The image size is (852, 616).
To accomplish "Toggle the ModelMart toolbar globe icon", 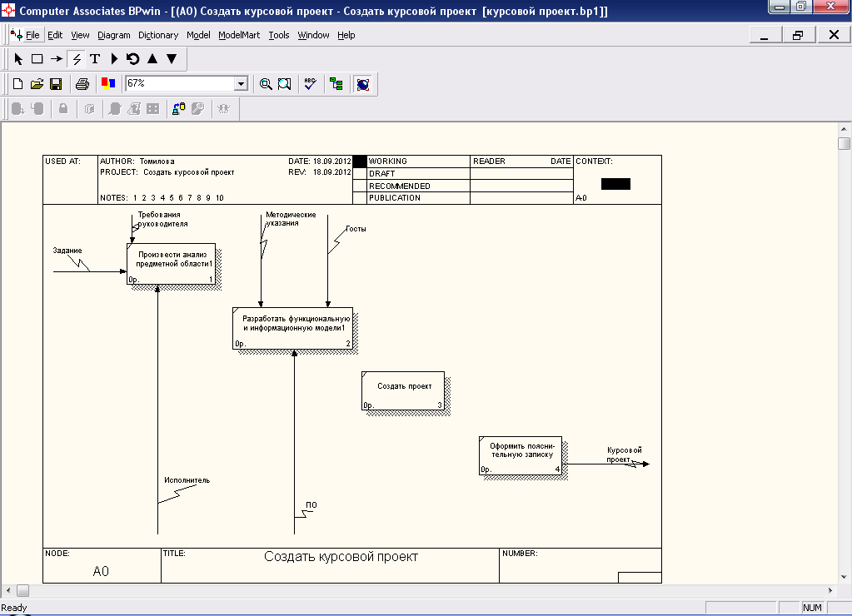I will point(363,83).
